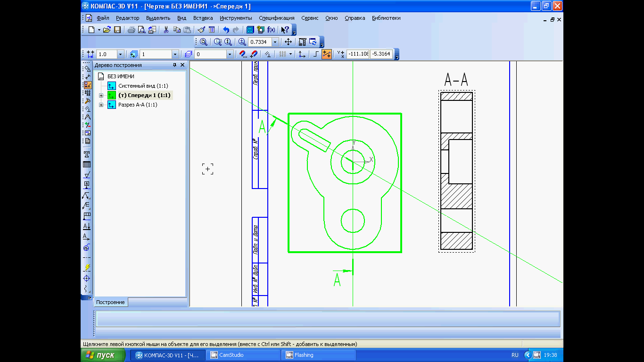The width and height of the screenshot is (644, 362).
Task: Open the print preview tool
Action: [141, 30]
